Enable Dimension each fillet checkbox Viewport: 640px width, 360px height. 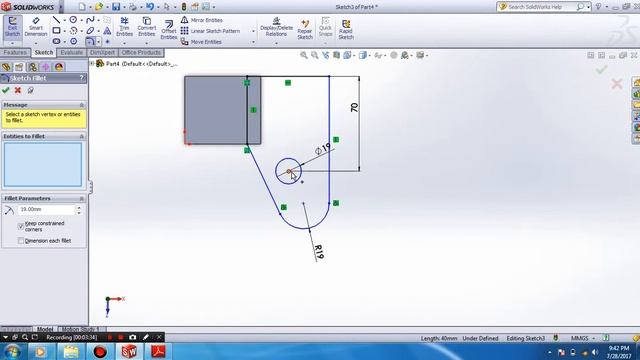point(21,241)
